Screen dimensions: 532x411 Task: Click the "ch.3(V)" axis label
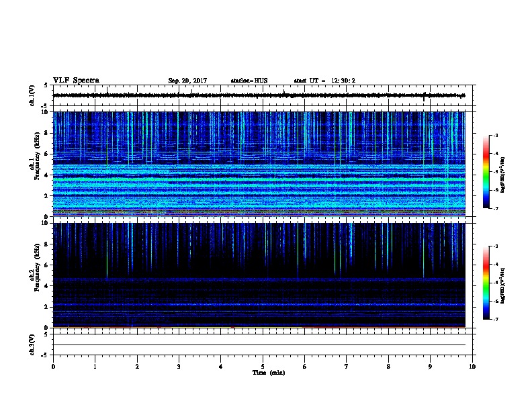click(x=32, y=345)
